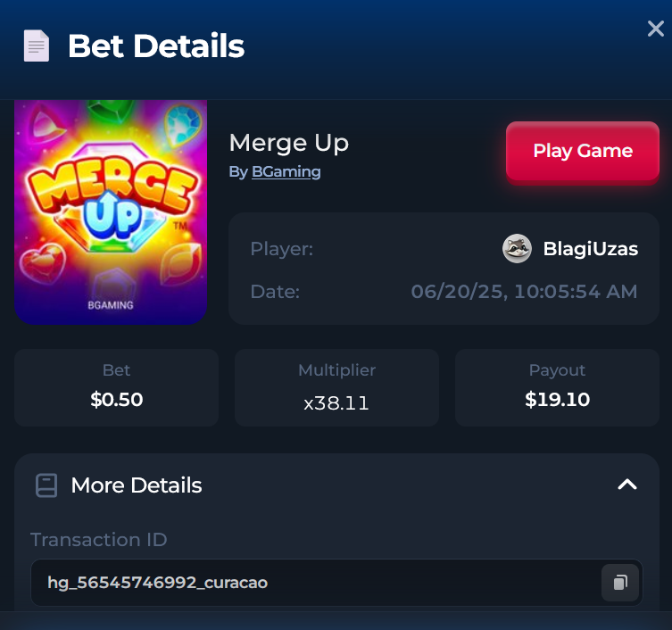The image size is (672, 630).
Task: Click the More Details header label
Action: 137,485
